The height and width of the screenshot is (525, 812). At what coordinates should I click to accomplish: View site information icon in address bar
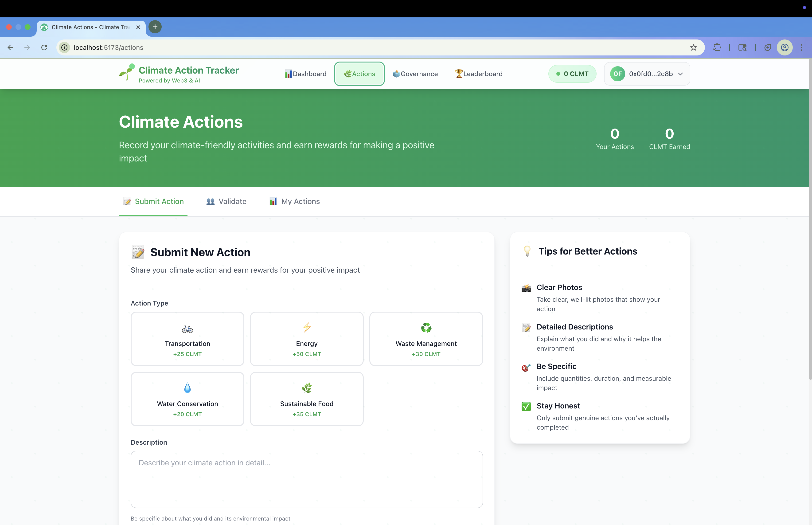64,47
